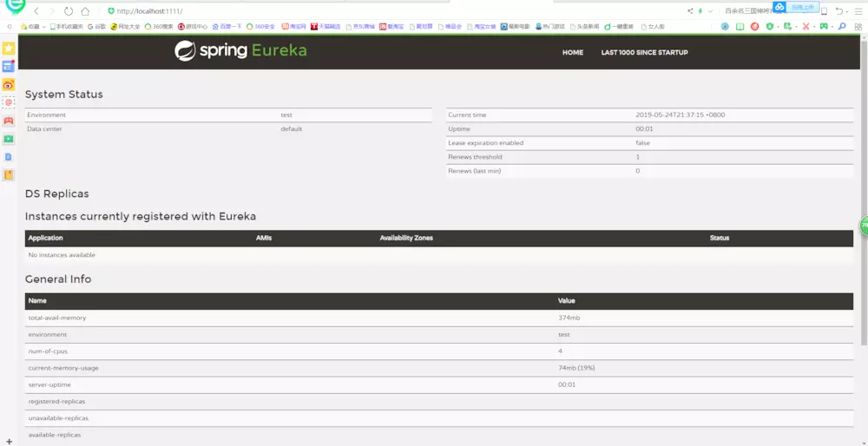Screen dimensions: 868x446
Task: Focus the localhost:1111 address field
Action: (149, 11)
